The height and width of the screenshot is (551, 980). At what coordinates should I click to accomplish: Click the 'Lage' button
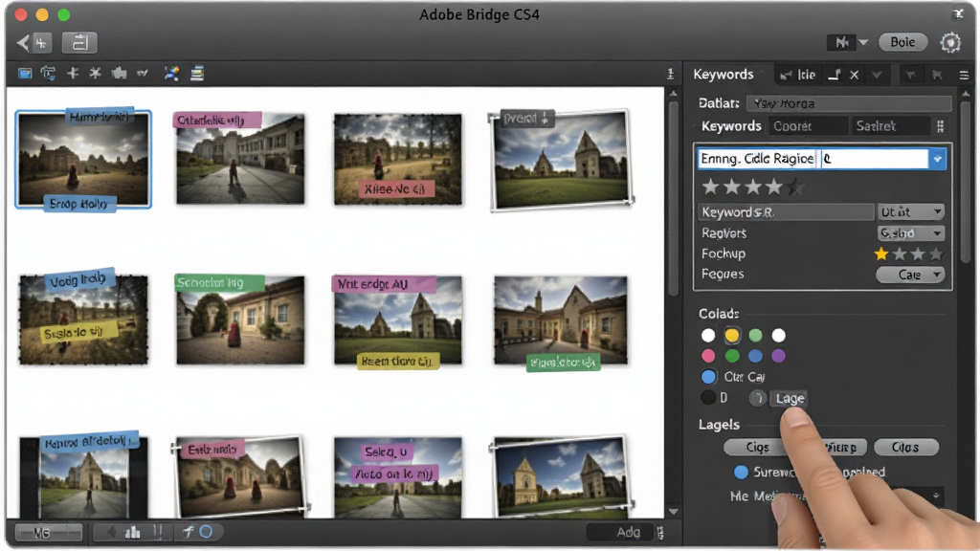click(x=790, y=399)
